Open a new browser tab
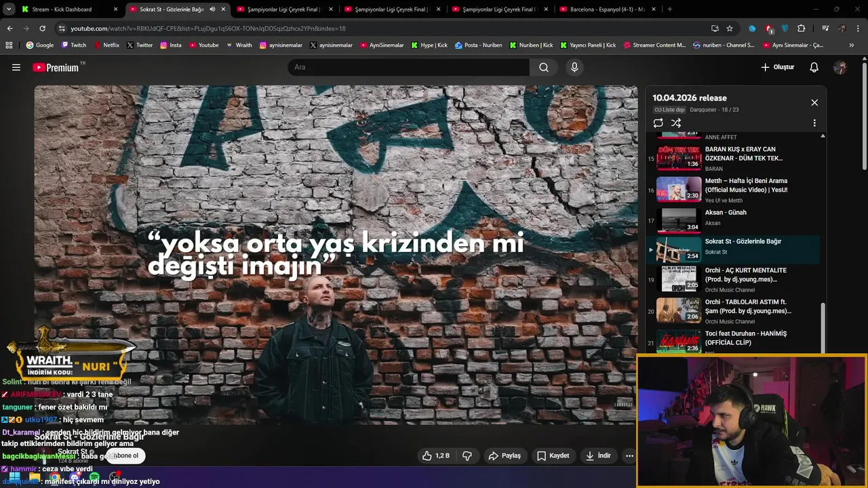The height and width of the screenshot is (488, 868). pos(670,9)
